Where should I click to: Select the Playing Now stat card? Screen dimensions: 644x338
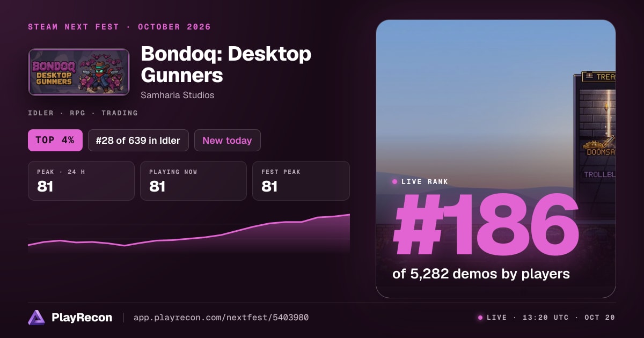pyautogui.click(x=193, y=181)
